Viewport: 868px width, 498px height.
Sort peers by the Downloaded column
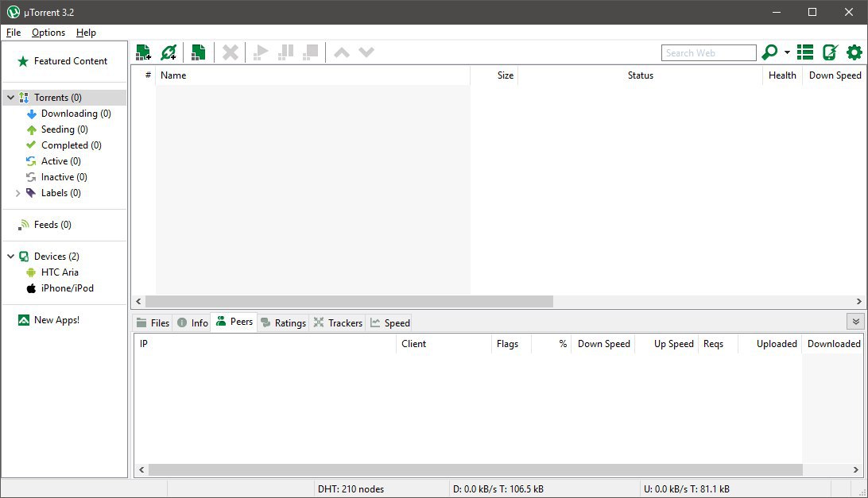point(832,344)
